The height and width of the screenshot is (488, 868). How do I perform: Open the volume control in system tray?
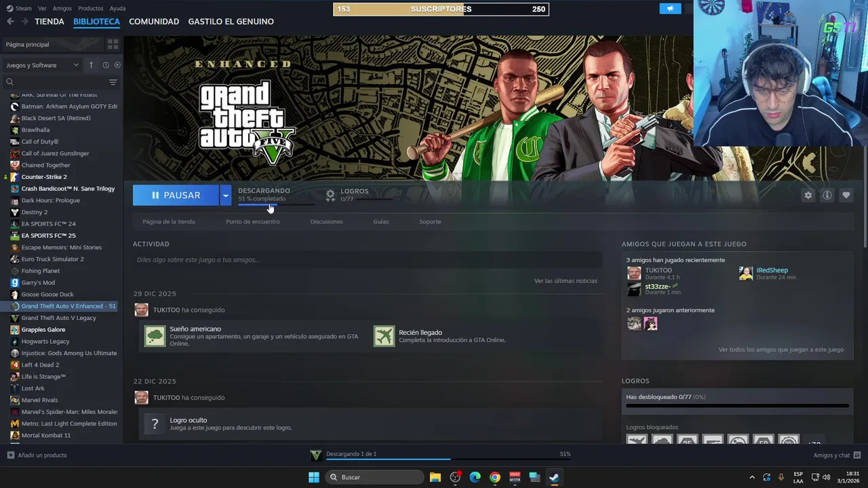(x=826, y=477)
